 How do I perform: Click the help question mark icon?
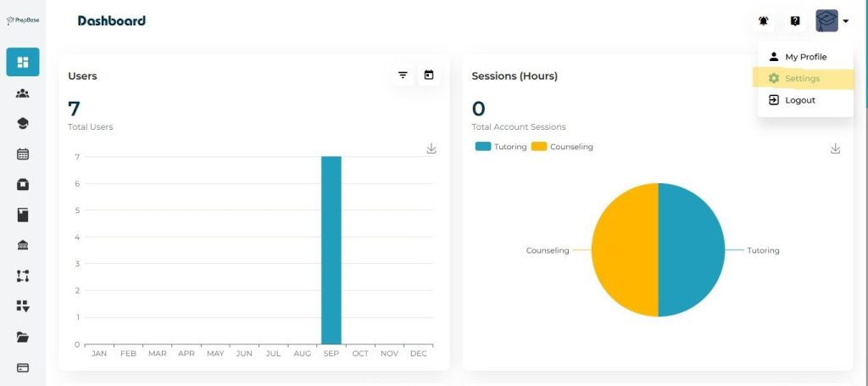[795, 21]
